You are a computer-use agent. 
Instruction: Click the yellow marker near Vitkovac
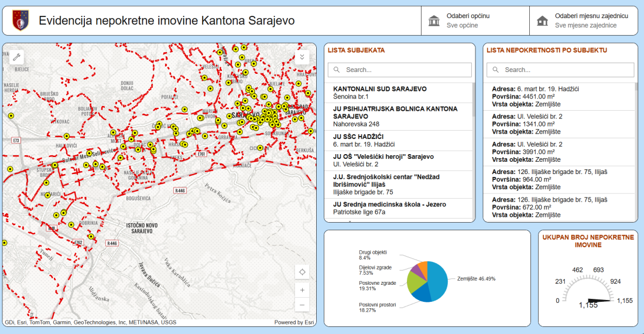click(x=66, y=136)
